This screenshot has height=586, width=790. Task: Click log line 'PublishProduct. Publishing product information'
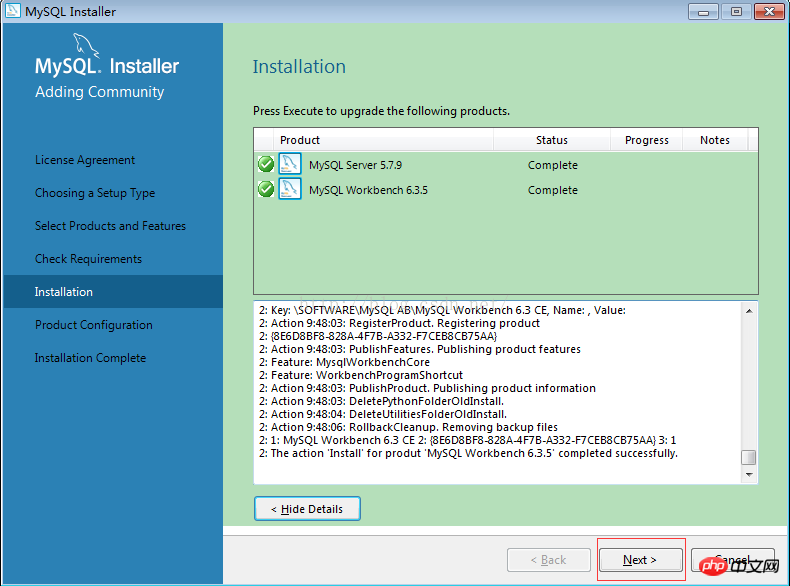coord(427,388)
